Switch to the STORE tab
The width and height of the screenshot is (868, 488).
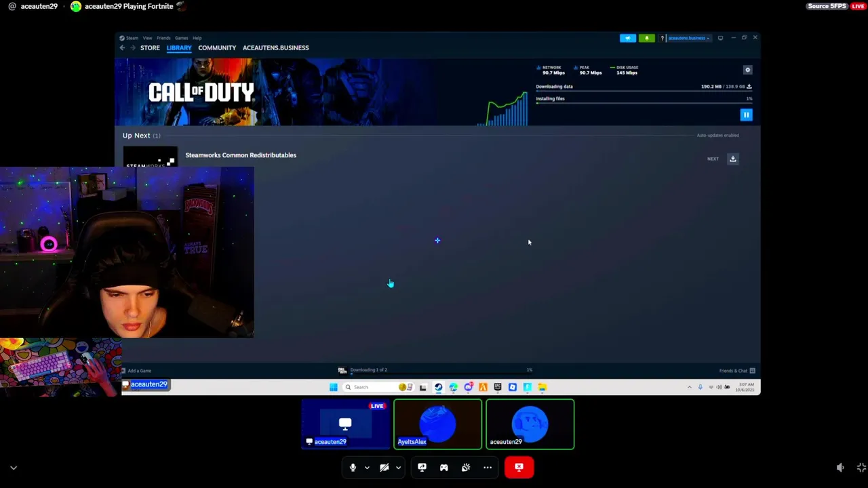click(150, 47)
